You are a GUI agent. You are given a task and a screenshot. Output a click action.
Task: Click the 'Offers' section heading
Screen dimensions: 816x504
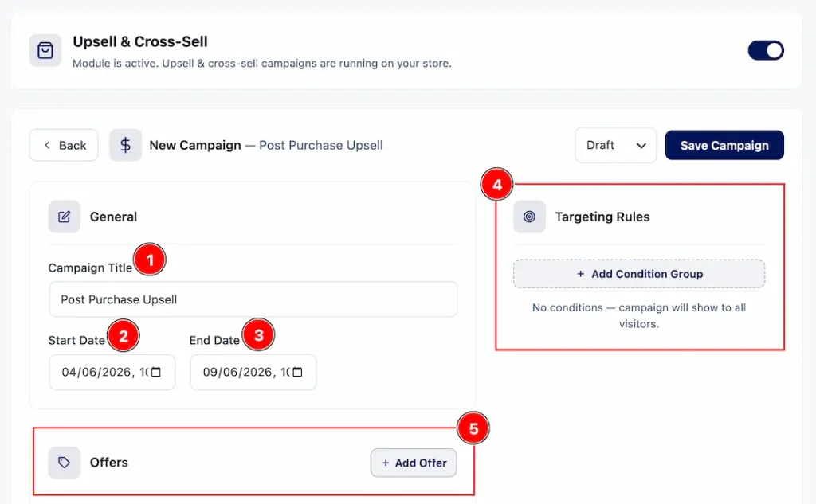coord(108,463)
